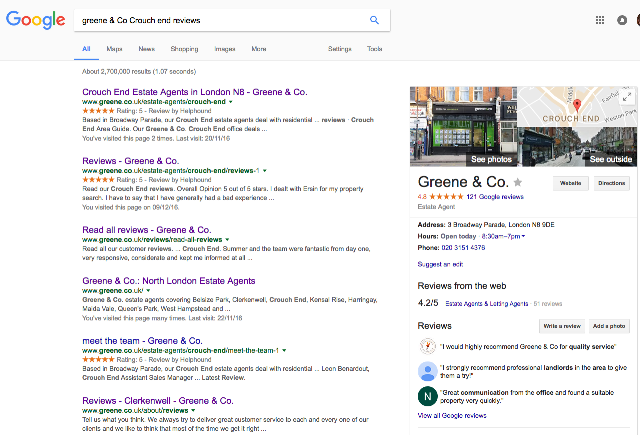Open Crouch End Estate Agents in London N8 result

[195, 92]
